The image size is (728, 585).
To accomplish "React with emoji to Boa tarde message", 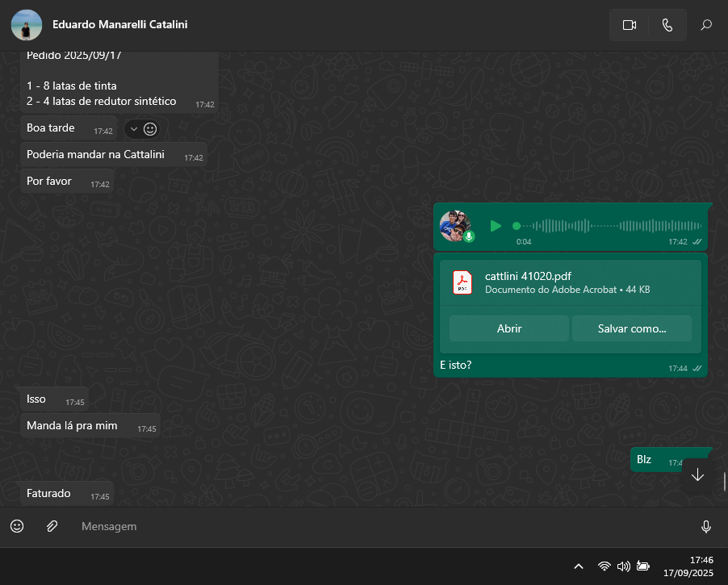I will coord(149,128).
